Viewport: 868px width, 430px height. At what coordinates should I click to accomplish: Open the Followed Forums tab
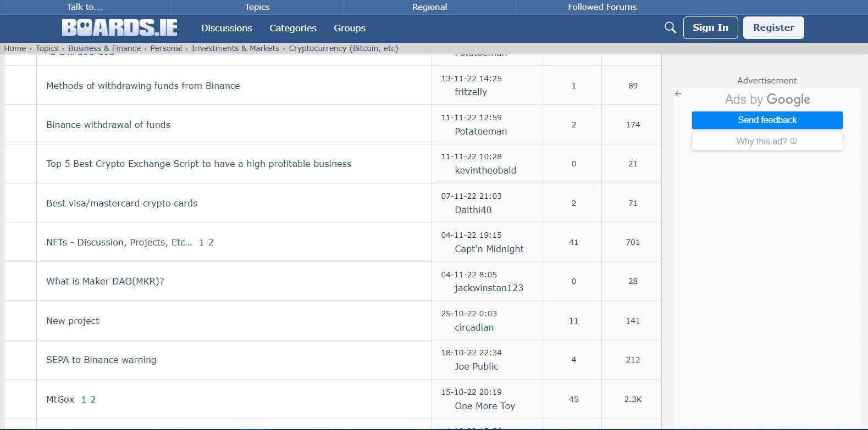[x=602, y=7]
